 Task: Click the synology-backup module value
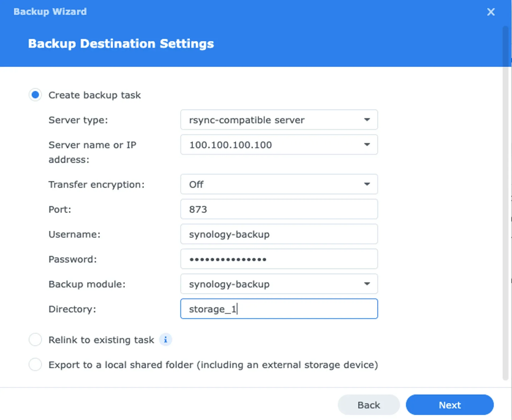pyautogui.click(x=229, y=284)
